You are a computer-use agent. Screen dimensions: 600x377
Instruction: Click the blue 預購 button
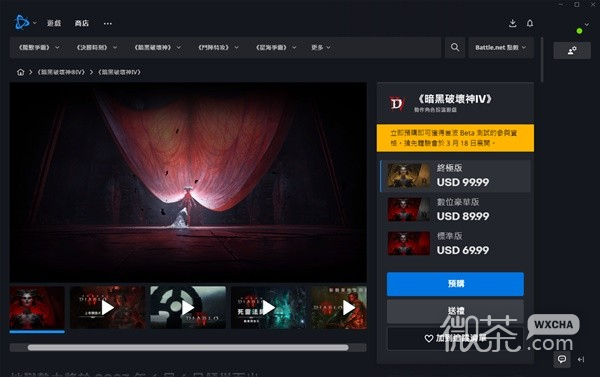[x=455, y=284]
